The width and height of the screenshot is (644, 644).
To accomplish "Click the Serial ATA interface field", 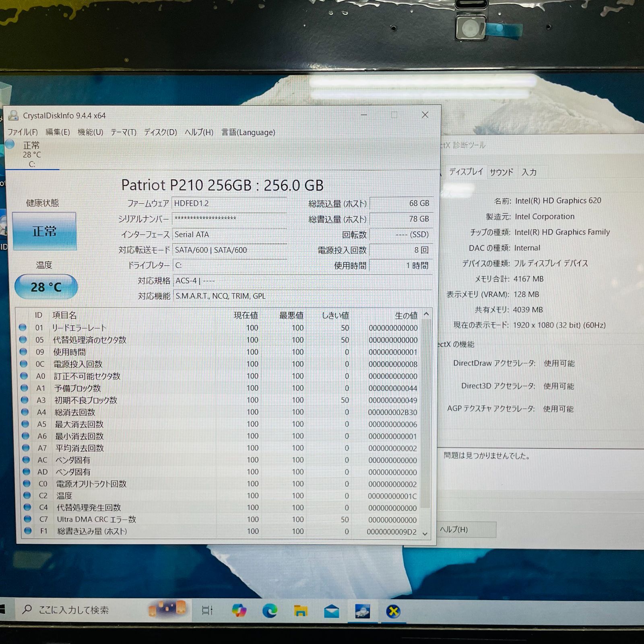I will click(x=229, y=234).
